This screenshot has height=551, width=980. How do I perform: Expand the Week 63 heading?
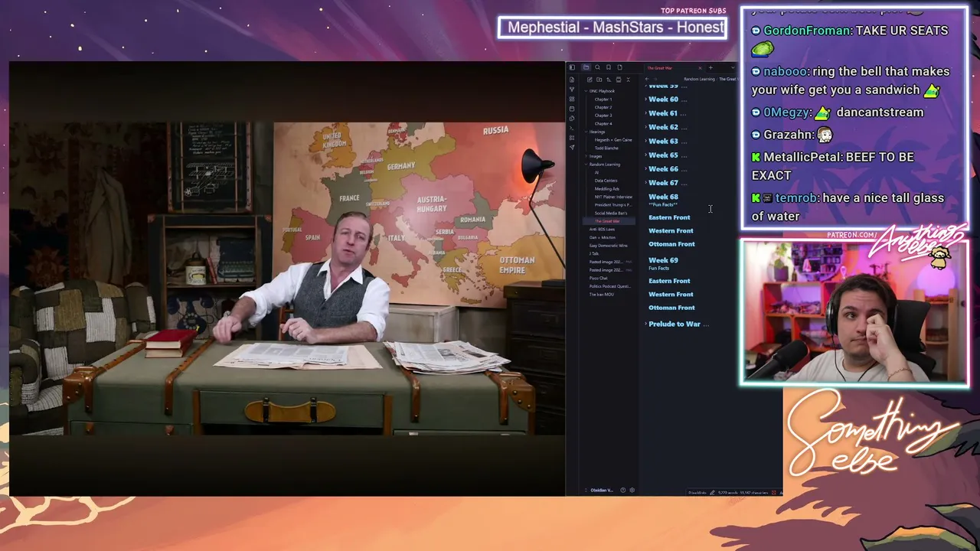(x=645, y=141)
